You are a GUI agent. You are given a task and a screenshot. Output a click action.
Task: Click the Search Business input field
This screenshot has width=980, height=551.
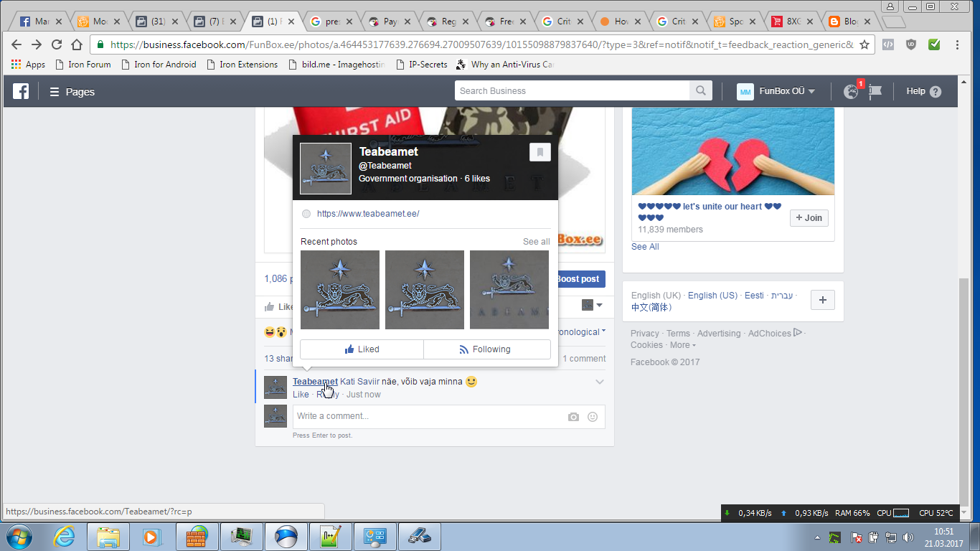point(573,91)
